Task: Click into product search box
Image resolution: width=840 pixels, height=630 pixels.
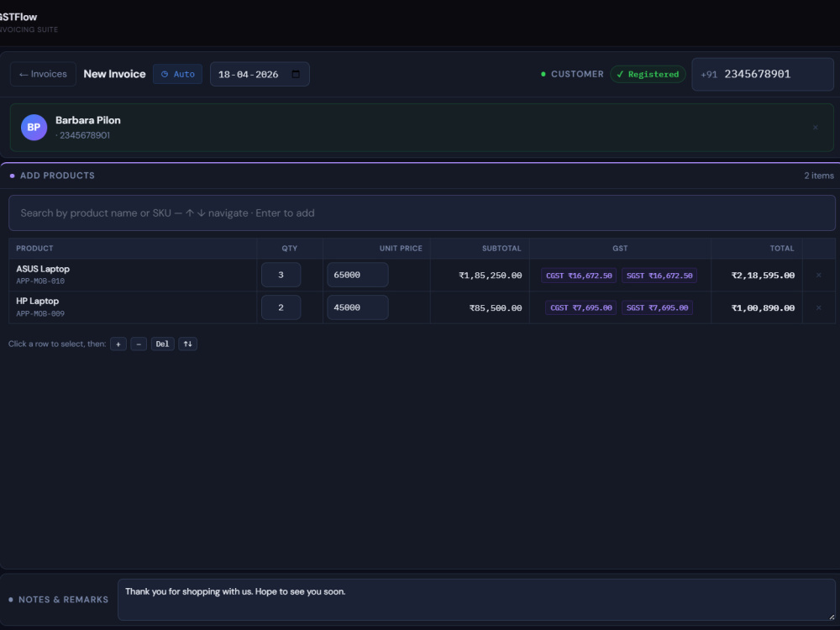Action: [423, 213]
